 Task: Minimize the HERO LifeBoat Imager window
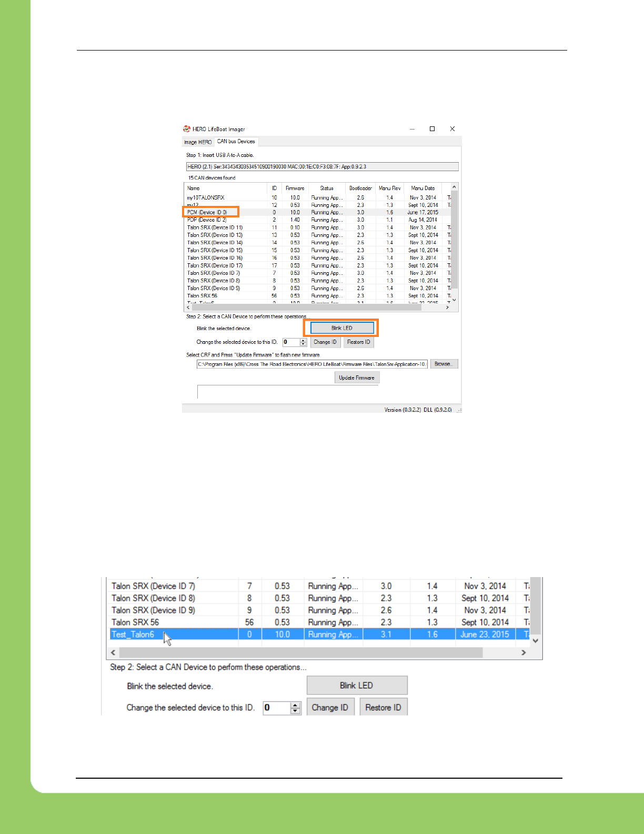pyautogui.click(x=412, y=129)
